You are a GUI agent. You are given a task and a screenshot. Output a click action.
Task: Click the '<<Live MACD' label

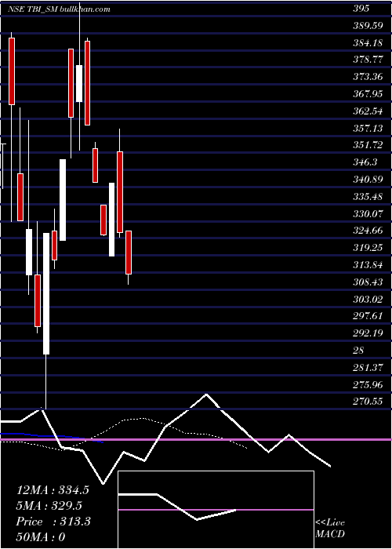click(330, 528)
